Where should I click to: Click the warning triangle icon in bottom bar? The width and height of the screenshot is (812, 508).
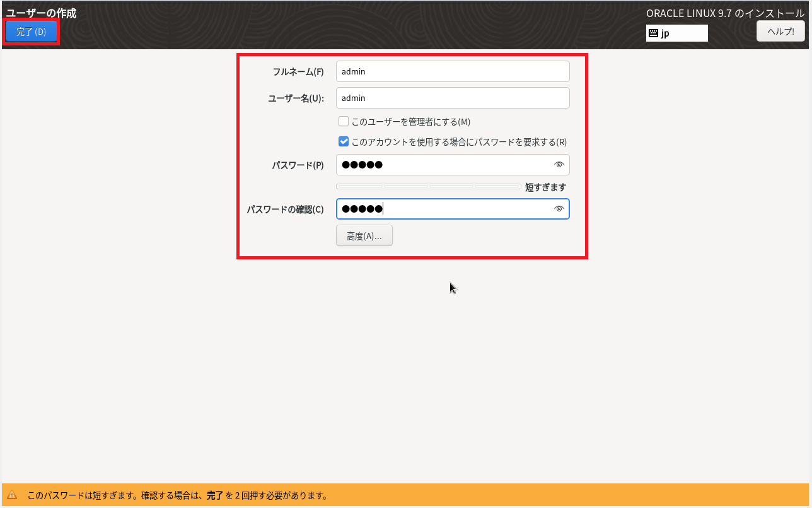pos(13,495)
